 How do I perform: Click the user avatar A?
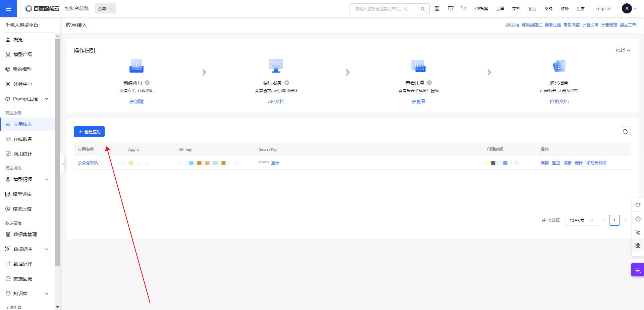(x=627, y=8)
